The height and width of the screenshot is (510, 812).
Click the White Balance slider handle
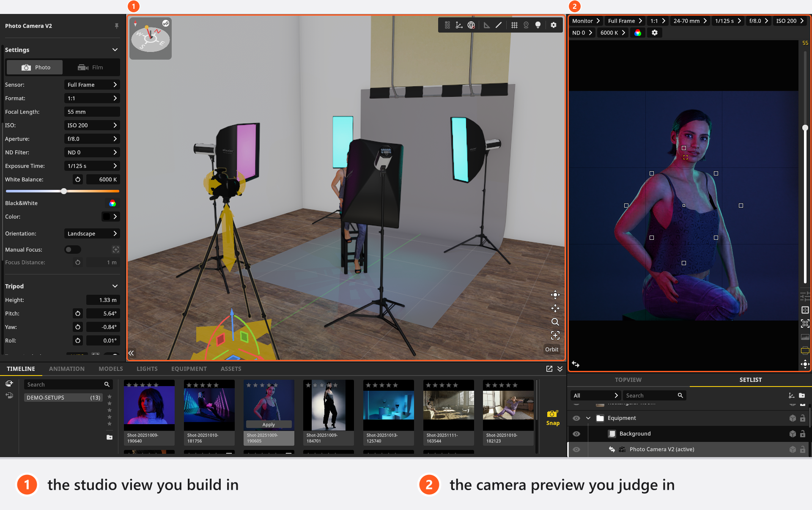64,191
